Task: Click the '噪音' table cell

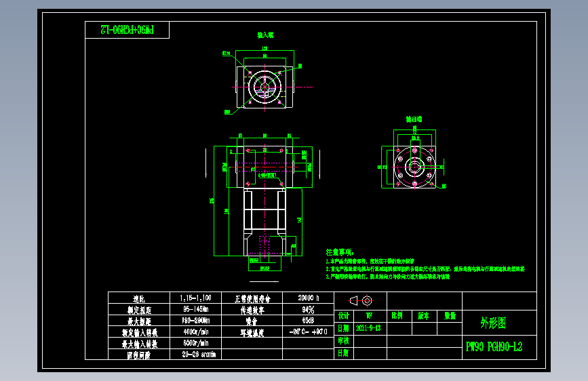Action: (252, 321)
